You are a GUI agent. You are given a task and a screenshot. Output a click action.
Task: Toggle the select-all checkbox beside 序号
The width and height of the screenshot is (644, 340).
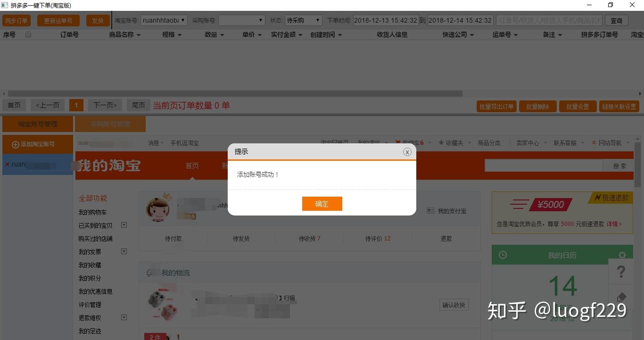tap(28, 34)
